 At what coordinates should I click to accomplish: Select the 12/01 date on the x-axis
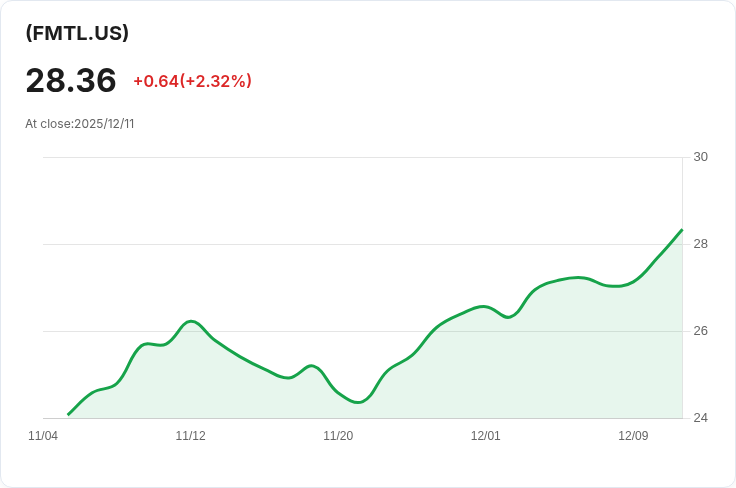tap(485, 436)
